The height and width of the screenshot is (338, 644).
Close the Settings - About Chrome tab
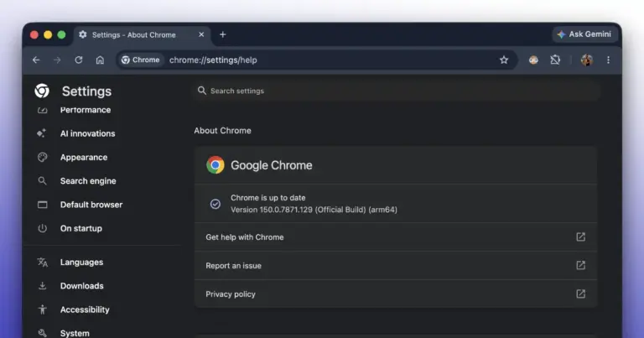click(201, 35)
